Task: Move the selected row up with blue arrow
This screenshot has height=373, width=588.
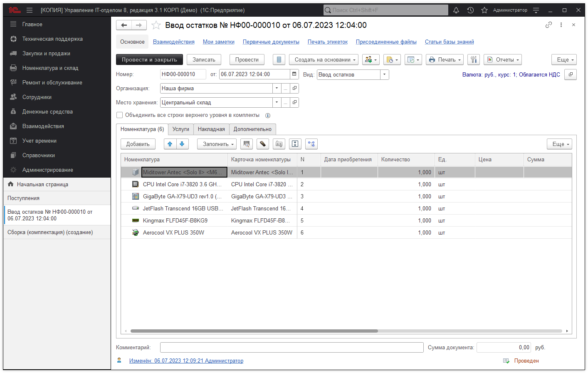Action: coord(170,144)
